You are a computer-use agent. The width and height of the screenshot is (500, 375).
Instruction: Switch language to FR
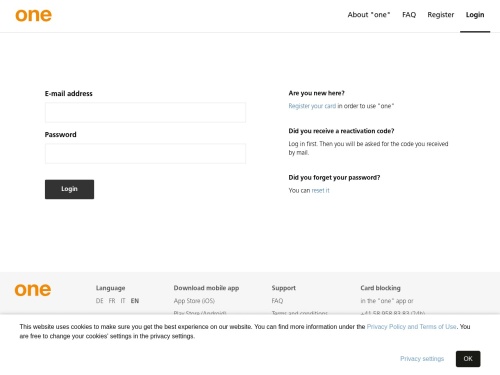[x=112, y=301]
